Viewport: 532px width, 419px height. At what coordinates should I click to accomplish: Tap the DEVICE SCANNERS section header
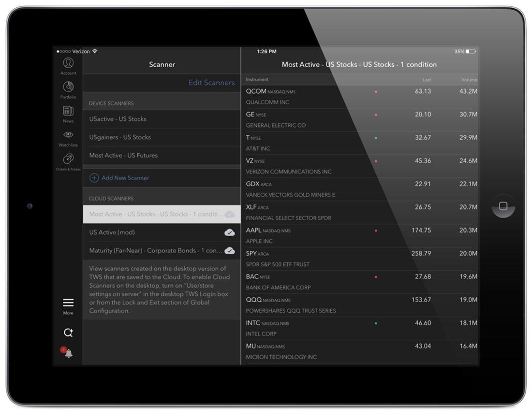point(111,103)
